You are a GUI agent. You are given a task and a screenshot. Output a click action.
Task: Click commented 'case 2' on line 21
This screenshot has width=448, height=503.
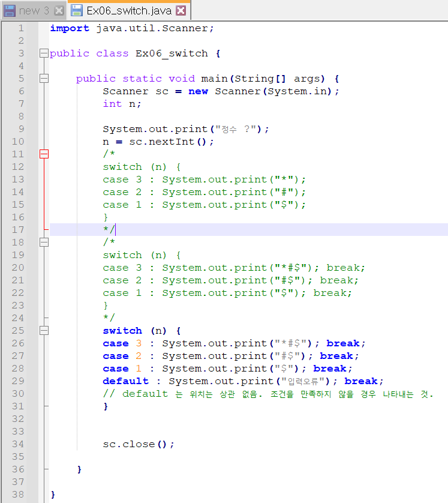pos(122,280)
